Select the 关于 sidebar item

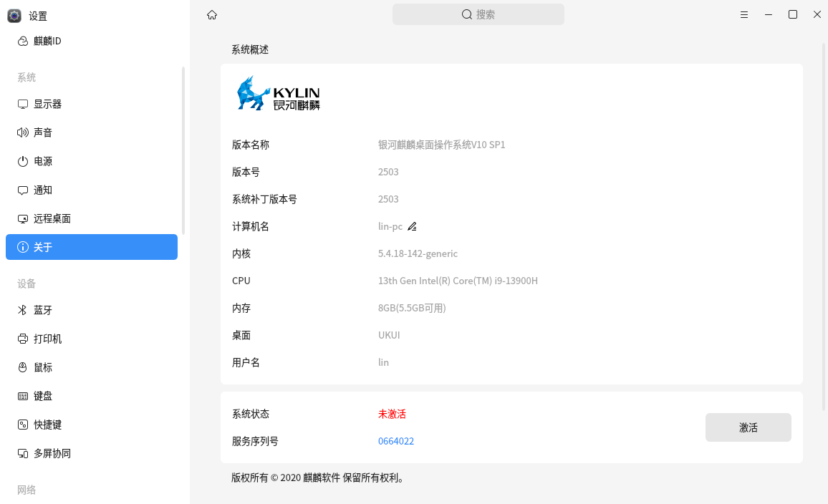pos(92,247)
